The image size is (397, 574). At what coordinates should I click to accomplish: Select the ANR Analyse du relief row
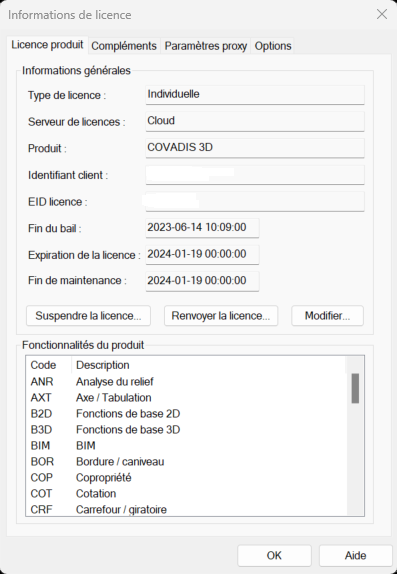186,381
